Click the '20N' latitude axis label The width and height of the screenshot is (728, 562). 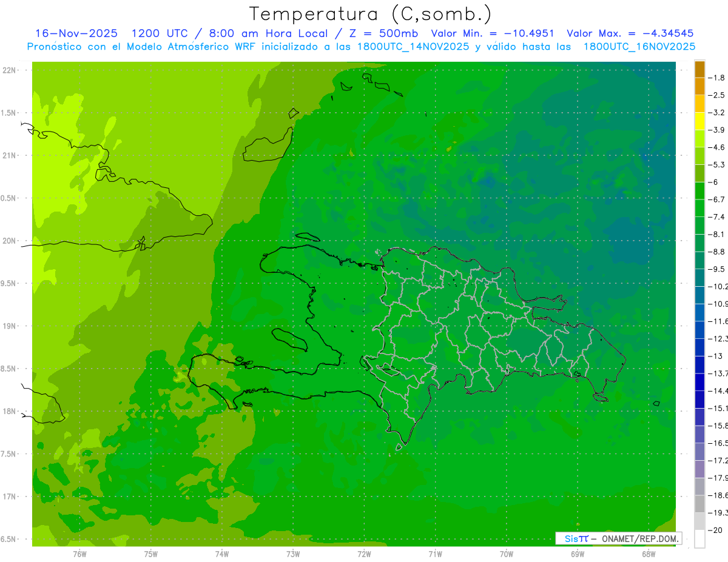(9, 241)
